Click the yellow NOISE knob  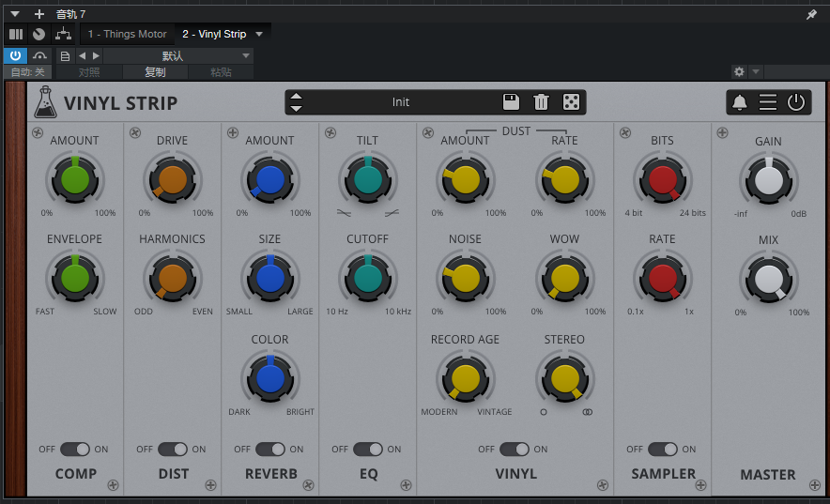[x=466, y=278]
